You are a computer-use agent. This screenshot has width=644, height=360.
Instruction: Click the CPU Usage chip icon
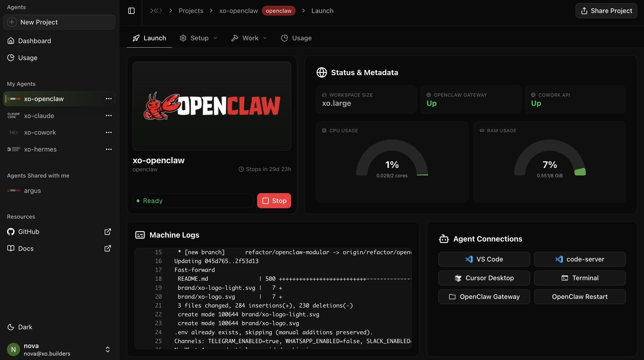(x=324, y=130)
